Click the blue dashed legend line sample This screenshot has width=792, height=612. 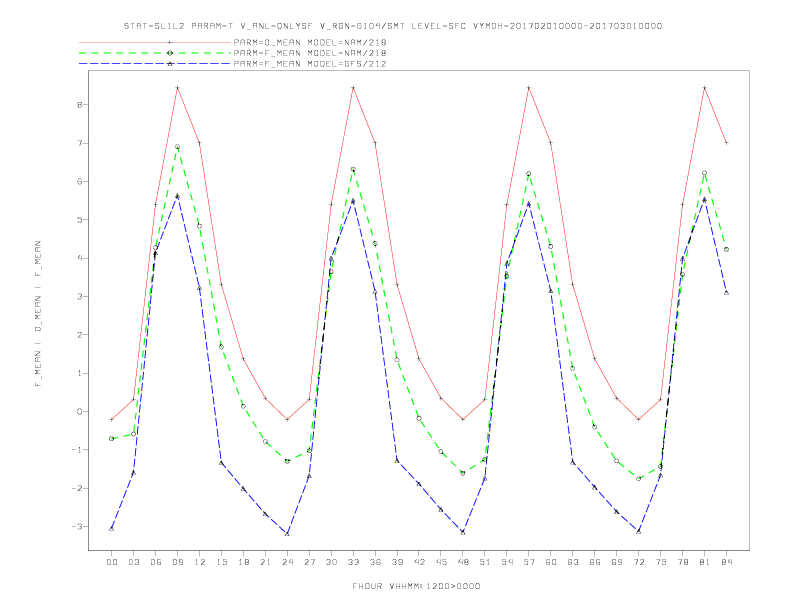(155, 64)
